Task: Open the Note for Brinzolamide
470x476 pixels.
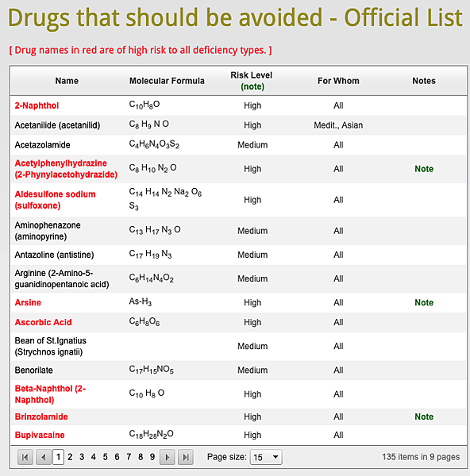Action: [424, 416]
